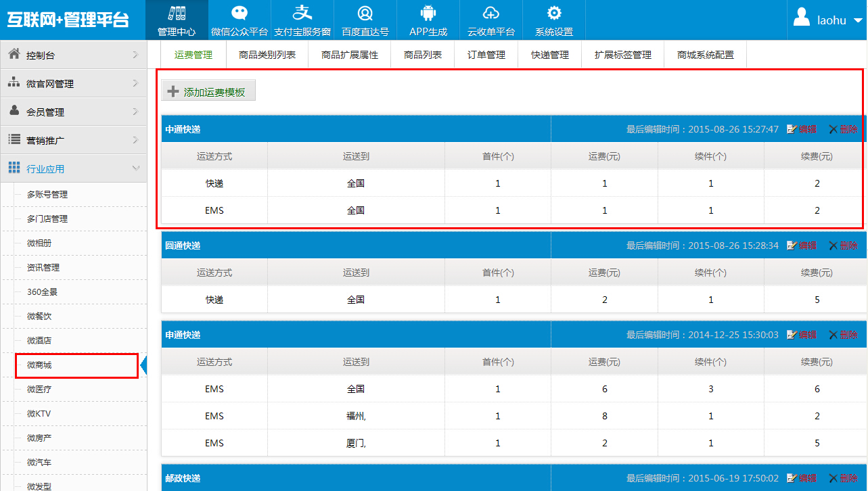Viewport: 868px width, 491px height.
Task: Open the 支付宝服务窗 Alipay icon
Action: pyautogui.click(x=302, y=13)
